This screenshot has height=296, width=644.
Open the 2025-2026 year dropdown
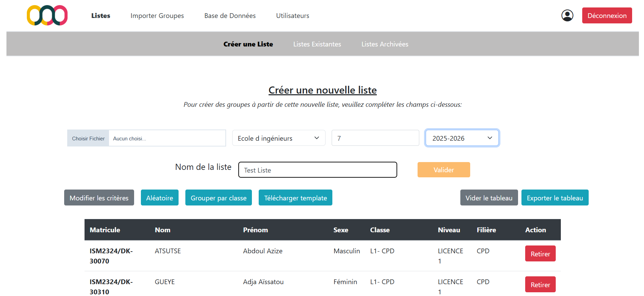tap(462, 138)
